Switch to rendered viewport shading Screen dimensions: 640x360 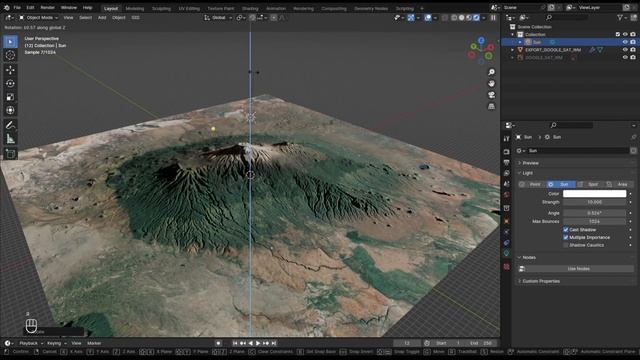(476, 18)
